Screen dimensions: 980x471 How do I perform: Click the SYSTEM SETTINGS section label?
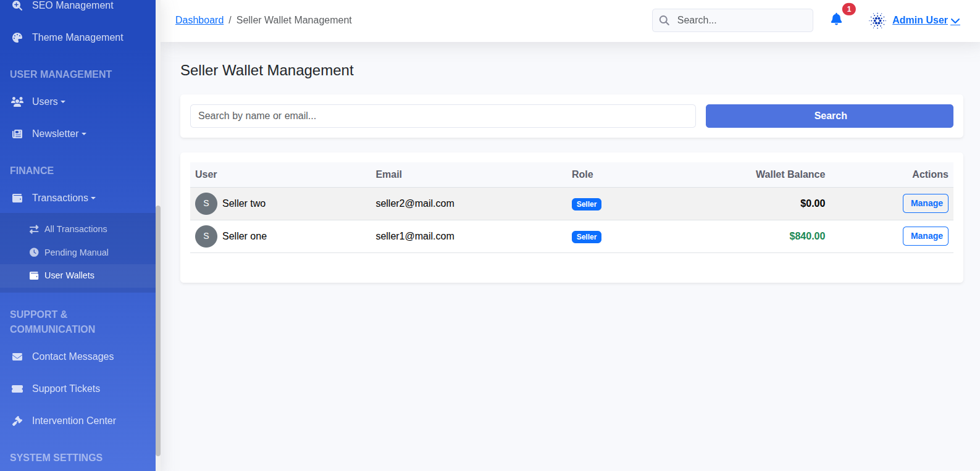click(x=56, y=458)
